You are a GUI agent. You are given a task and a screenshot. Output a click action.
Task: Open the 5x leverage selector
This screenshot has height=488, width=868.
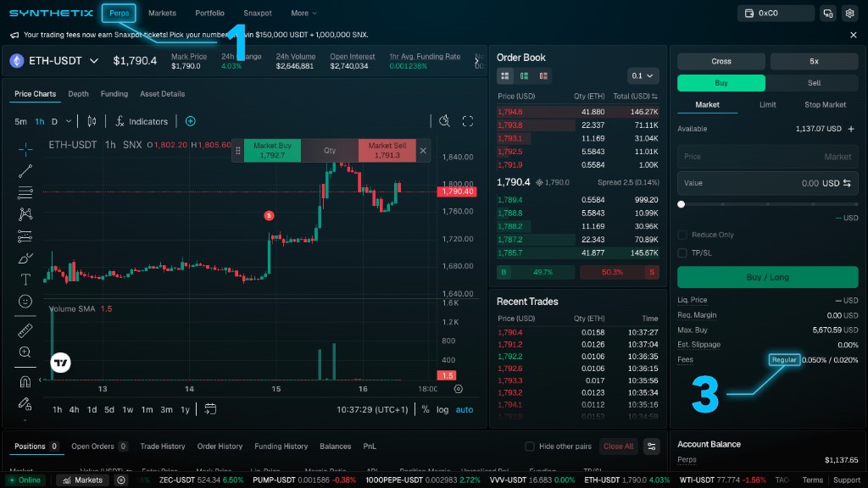pos(814,61)
